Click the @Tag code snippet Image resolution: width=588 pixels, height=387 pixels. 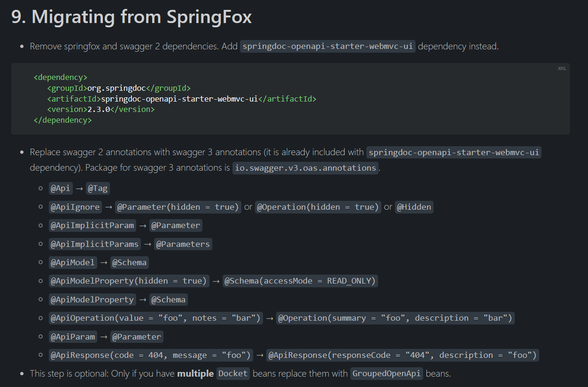98,189
